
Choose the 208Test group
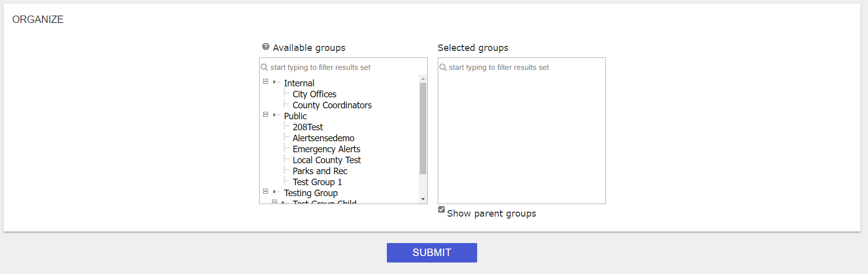pyautogui.click(x=307, y=127)
